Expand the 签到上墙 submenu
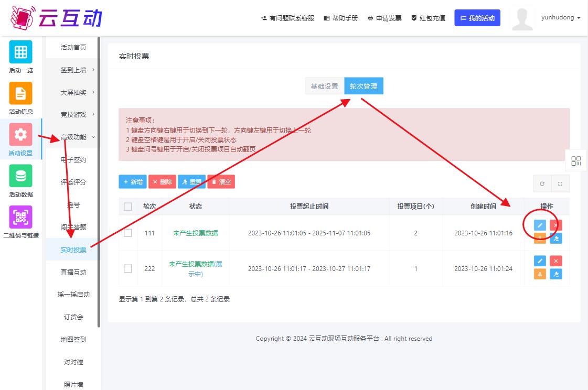Viewport: 588px width, 390px height. pyautogui.click(x=73, y=70)
